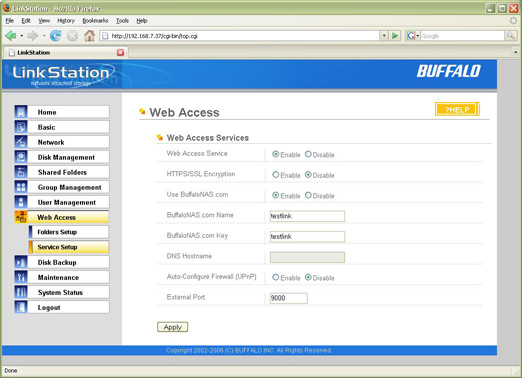Image resolution: width=522 pixels, height=378 pixels.
Task: Open the Tools menu
Action: click(x=122, y=21)
